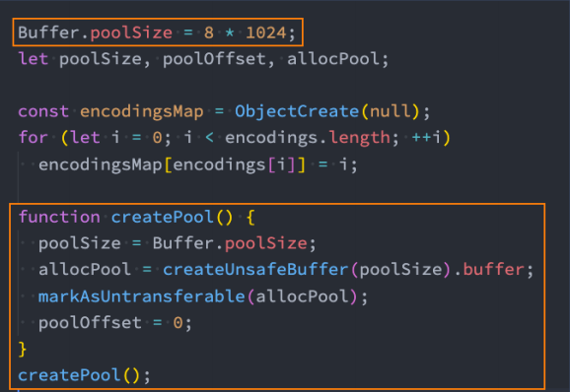Click the createUnsafeBuffer function call
This screenshot has width=570, height=392.
(255, 270)
